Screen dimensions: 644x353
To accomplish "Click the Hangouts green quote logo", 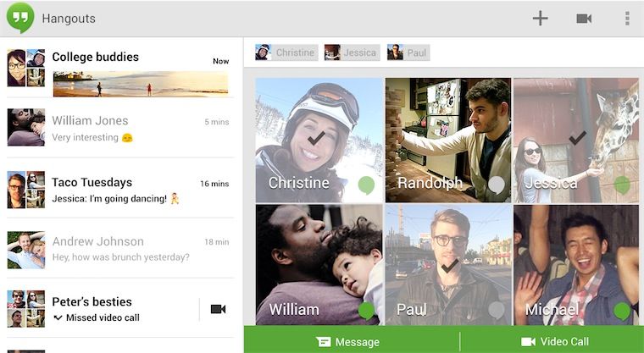I will coord(20,18).
